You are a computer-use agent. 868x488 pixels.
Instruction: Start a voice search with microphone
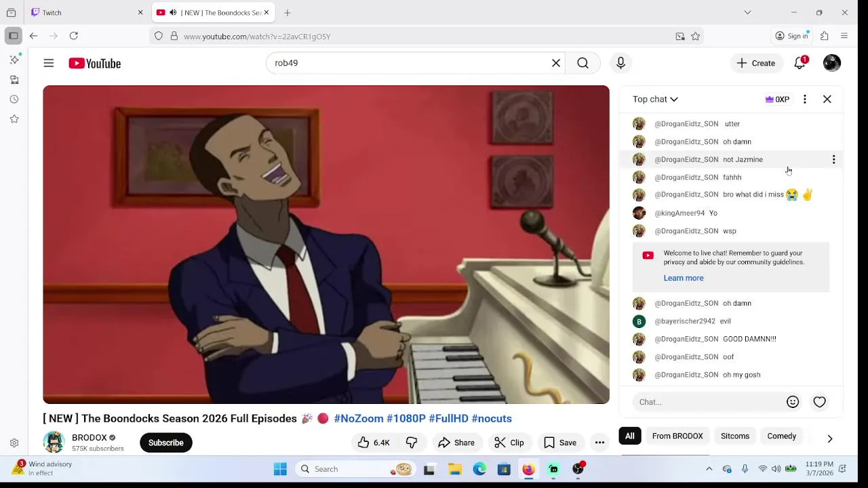tap(620, 63)
